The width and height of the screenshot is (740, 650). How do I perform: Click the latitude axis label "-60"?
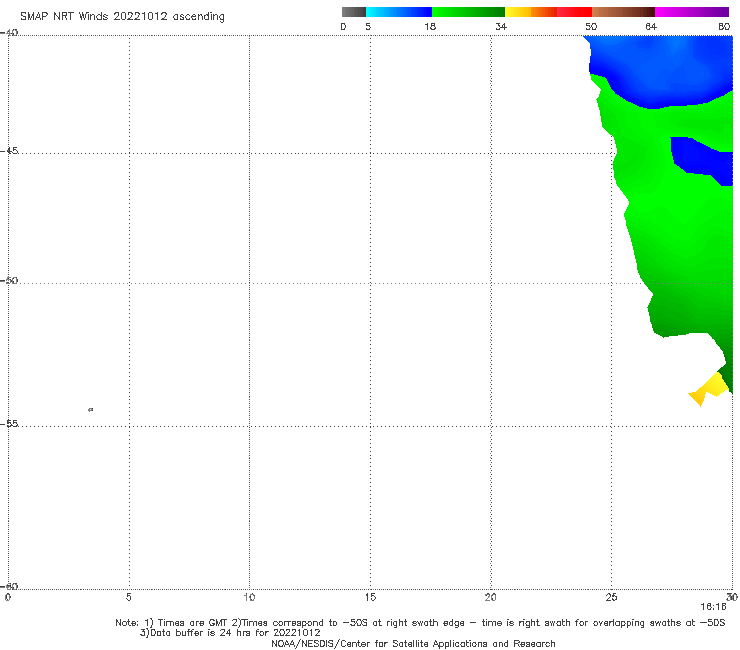pyautogui.click(x=9, y=586)
